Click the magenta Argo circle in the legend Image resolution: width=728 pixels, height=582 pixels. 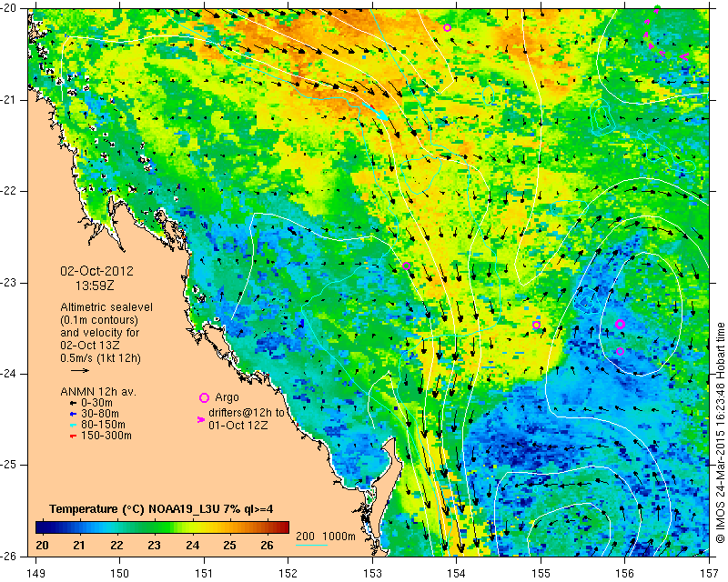click(x=204, y=397)
